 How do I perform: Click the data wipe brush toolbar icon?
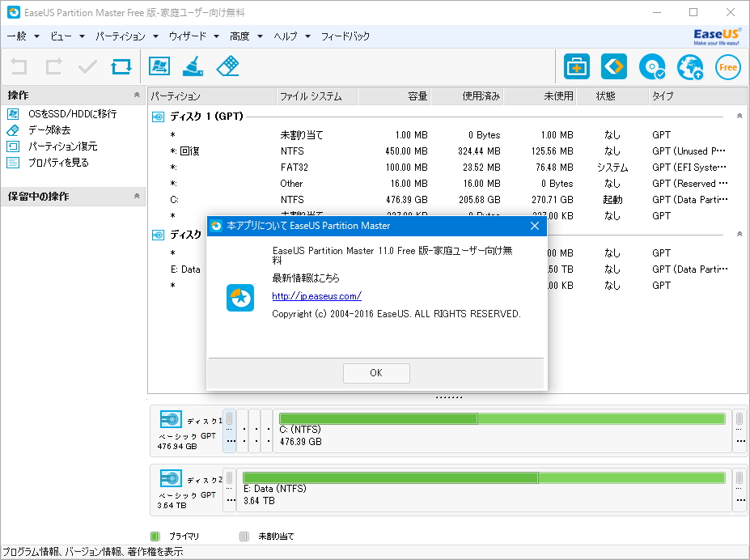(193, 67)
